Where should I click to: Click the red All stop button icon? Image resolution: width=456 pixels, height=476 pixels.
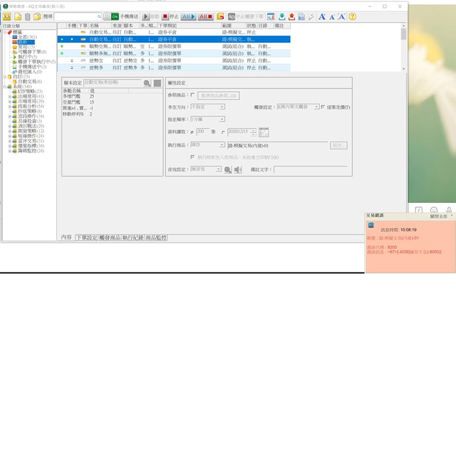click(206, 17)
